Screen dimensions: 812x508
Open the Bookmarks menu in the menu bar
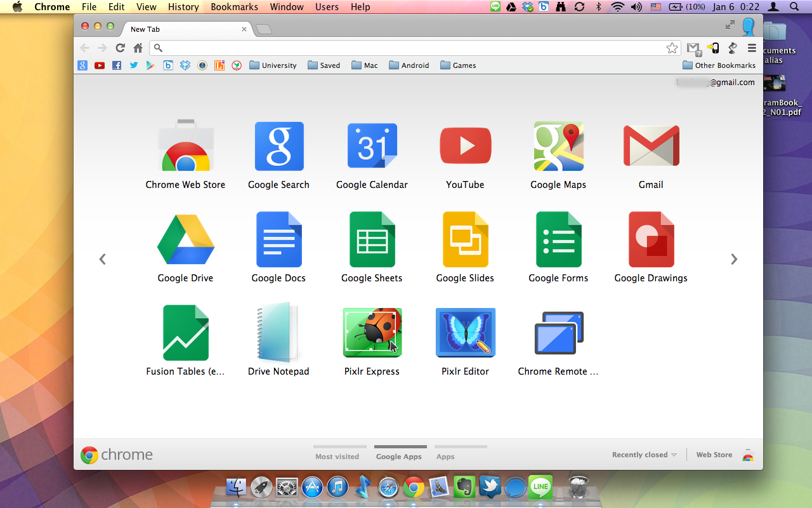(235, 7)
